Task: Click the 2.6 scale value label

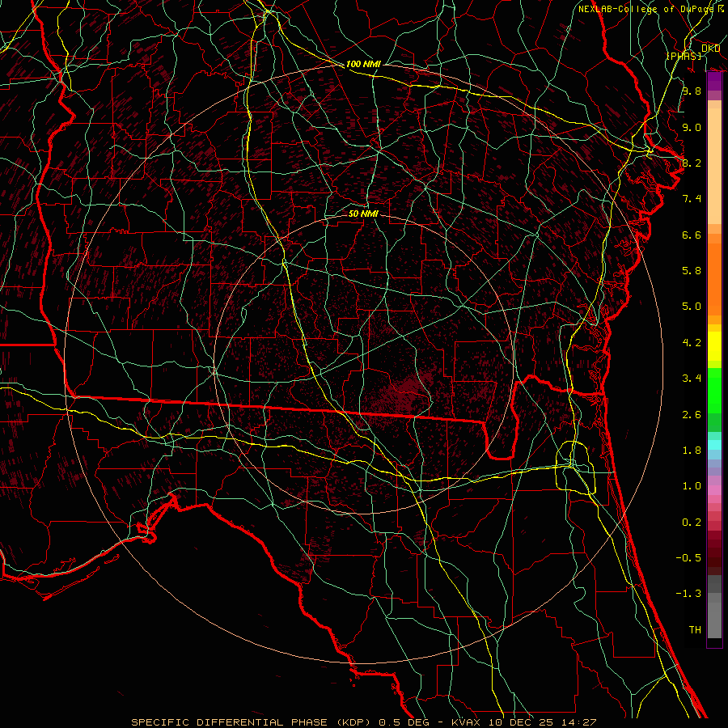Action: click(691, 415)
